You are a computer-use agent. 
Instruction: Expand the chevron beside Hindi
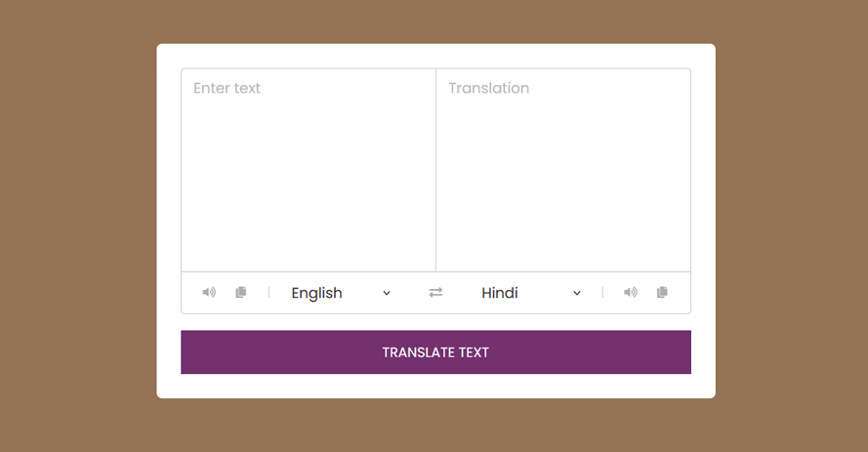[577, 293]
